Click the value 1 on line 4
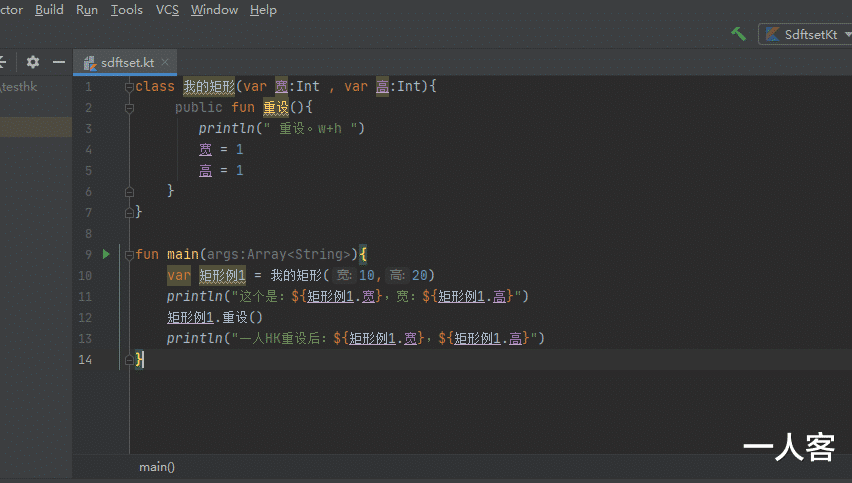 240,149
